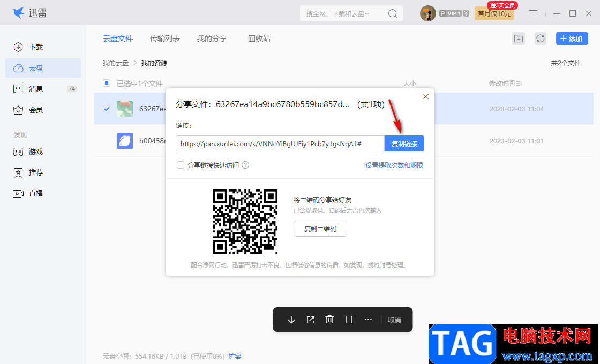This screenshot has width=600, height=364.
Task: Toggle the select-all files checkbox
Action: coord(107,83)
